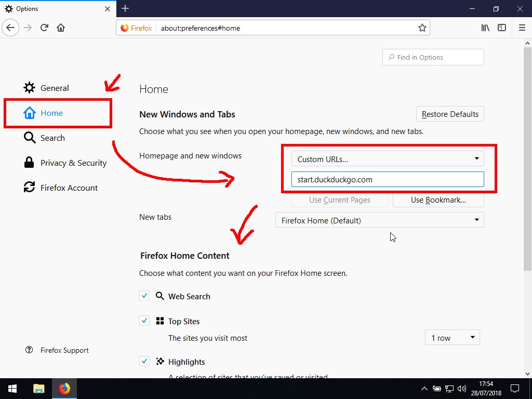The height and width of the screenshot is (399, 532).
Task: Click the scrollbar down arrow
Action: 527,374
